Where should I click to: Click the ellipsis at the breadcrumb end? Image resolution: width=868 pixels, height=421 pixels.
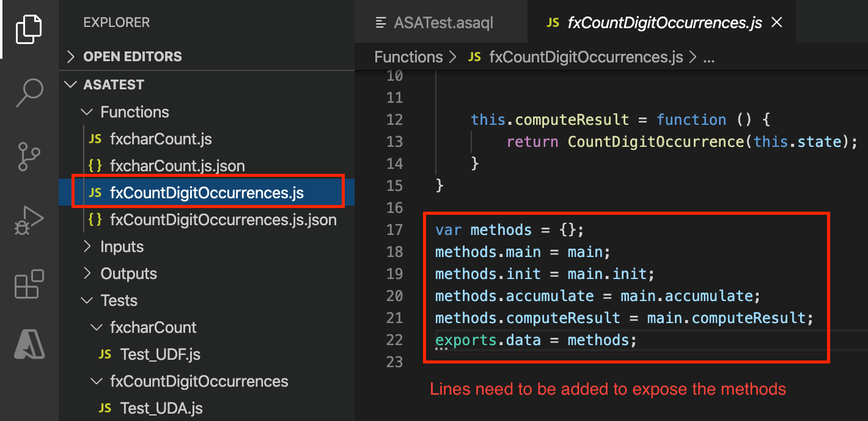coord(709,58)
